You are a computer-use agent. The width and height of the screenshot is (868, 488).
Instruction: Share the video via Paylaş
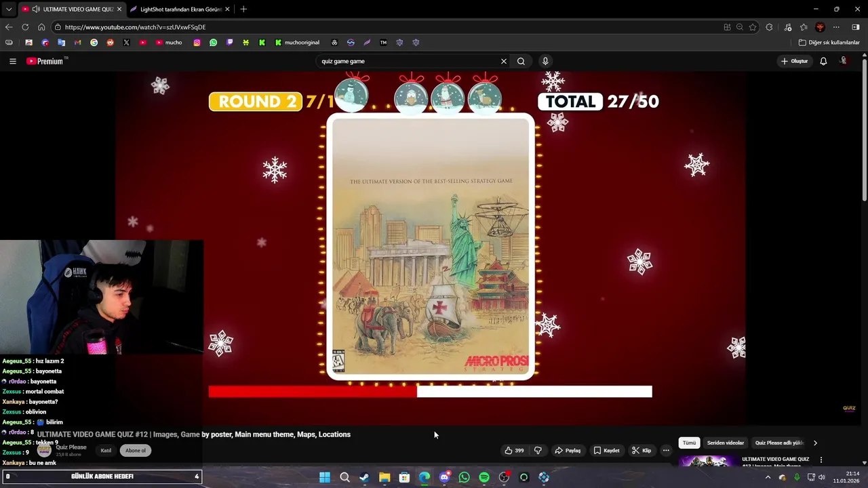tap(568, 450)
